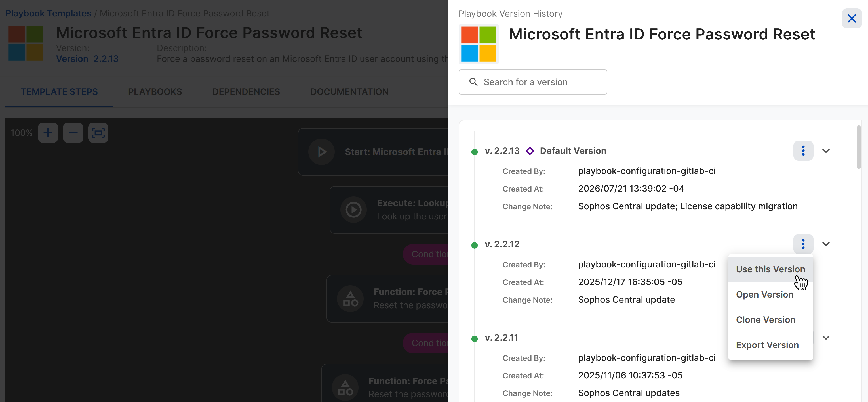Click the green status dot for v. 2.2.11
The width and height of the screenshot is (868, 402).
(475, 339)
